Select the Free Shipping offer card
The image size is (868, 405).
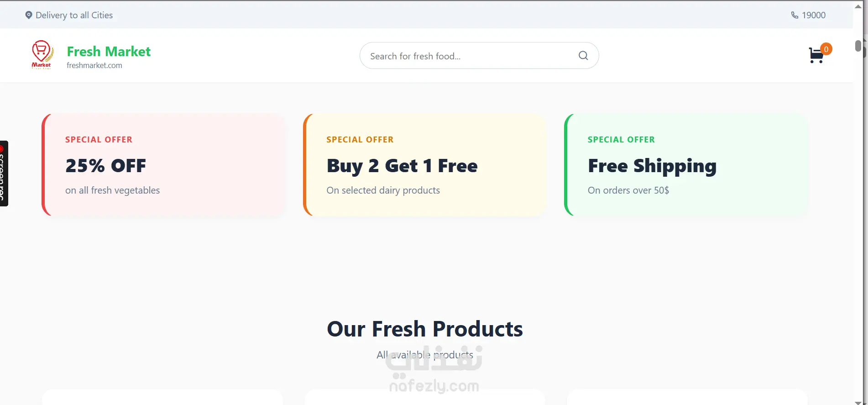pos(686,165)
